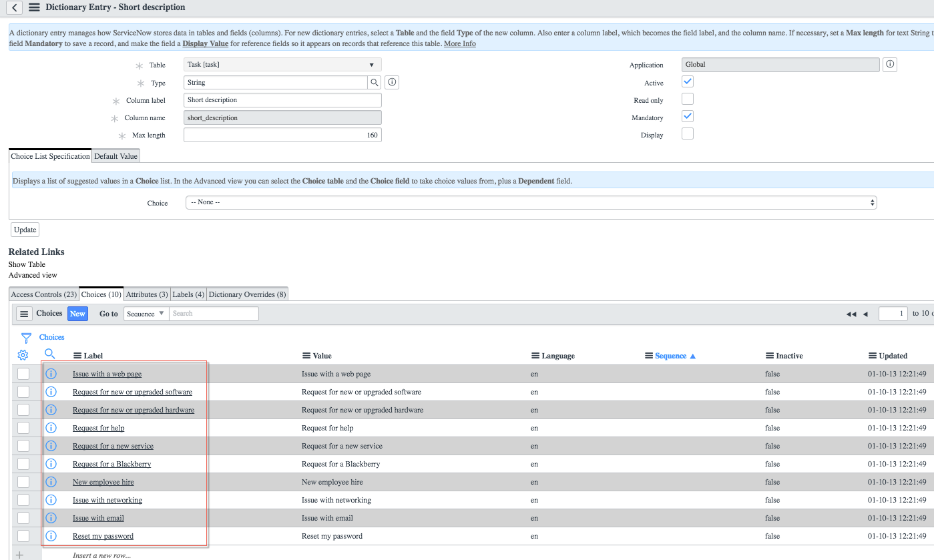
Task: Open the More Info link
Action: click(x=460, y=43)
